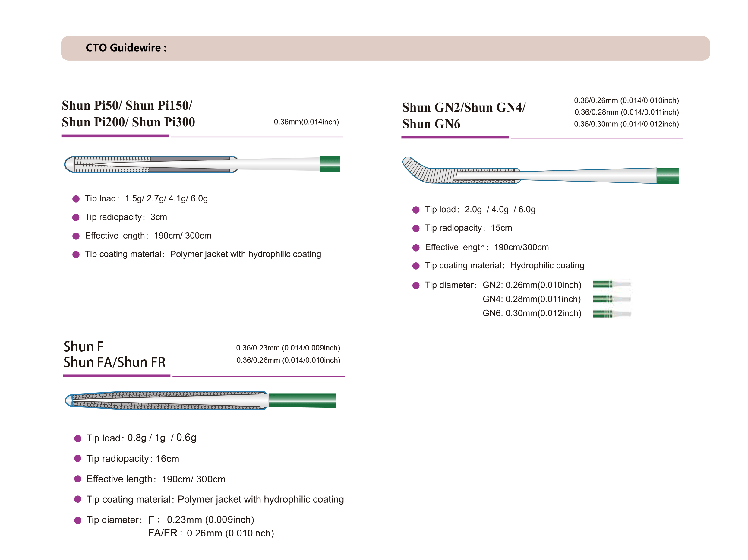This screenshot has width=748, height=560.
Task: Click purple bullet next to Tip radiopacity 15cm
Action: [x=416, y=228]
